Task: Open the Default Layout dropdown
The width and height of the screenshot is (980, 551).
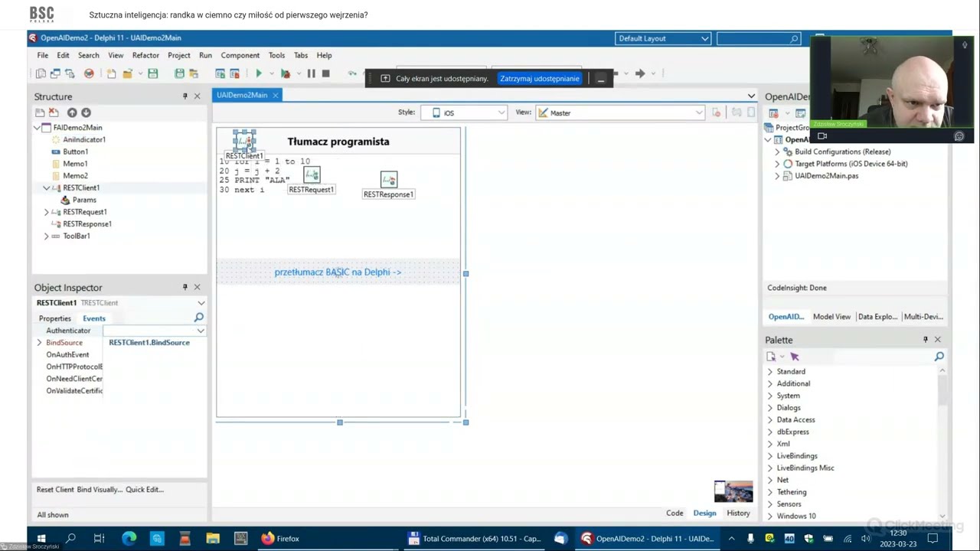Action: click(663, 38)
